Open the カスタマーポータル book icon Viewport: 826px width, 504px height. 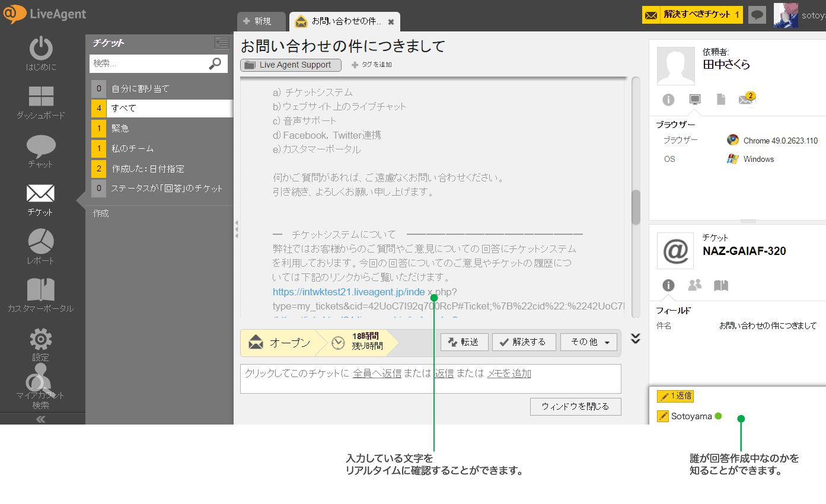(41, 289)
